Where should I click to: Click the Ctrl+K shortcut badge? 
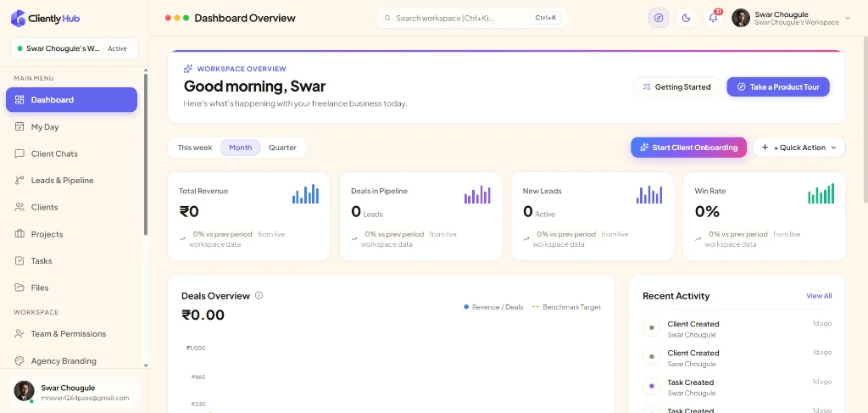coord(546,19)
